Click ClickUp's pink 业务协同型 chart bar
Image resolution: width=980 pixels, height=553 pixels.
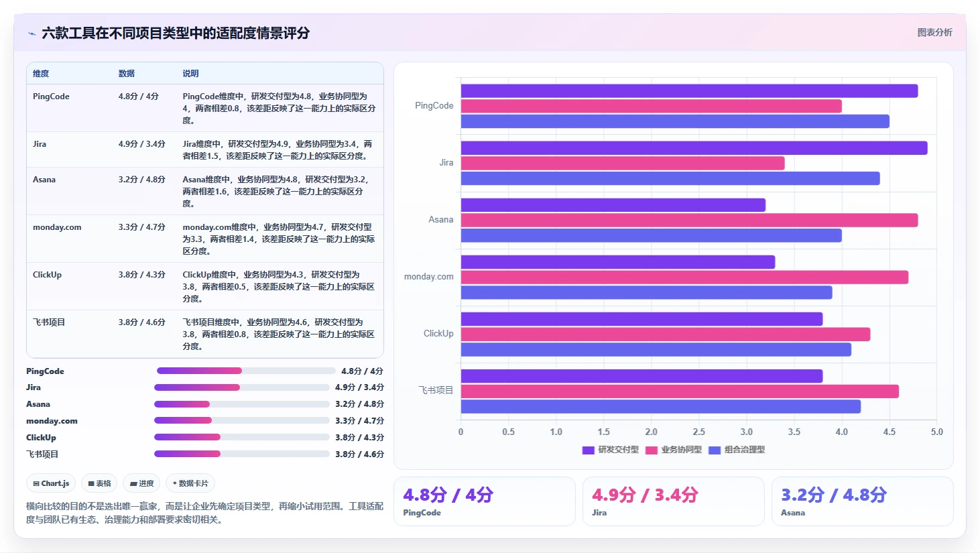pyautogui.click(x=666, y=334)
